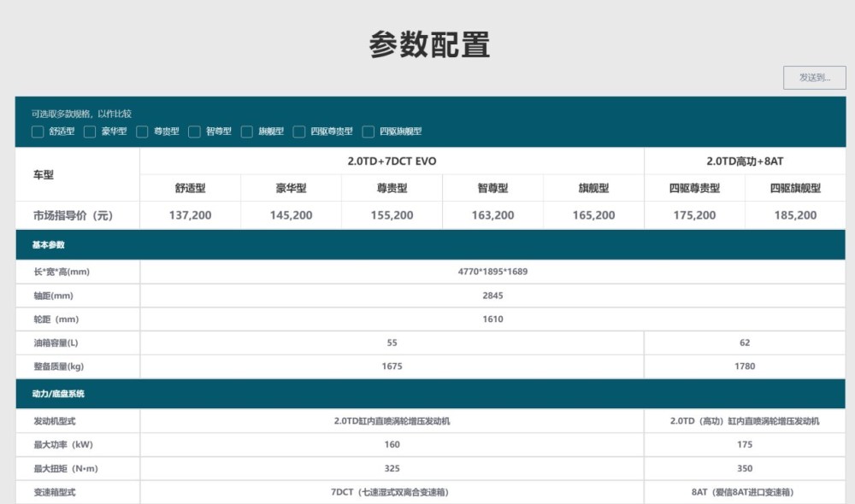The height and width of the screenshot is (504, 855).
Task: Click the 油箱容量(L) row label
Action: (56, 343)
